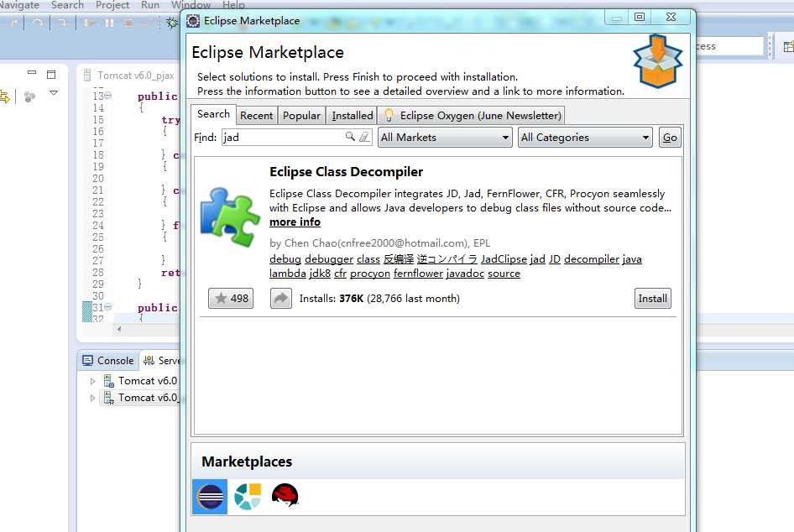This screenshot has height=532, width=794.
Task: Open the Red Hat marketplace icon
Action: (x=285, y=496)
